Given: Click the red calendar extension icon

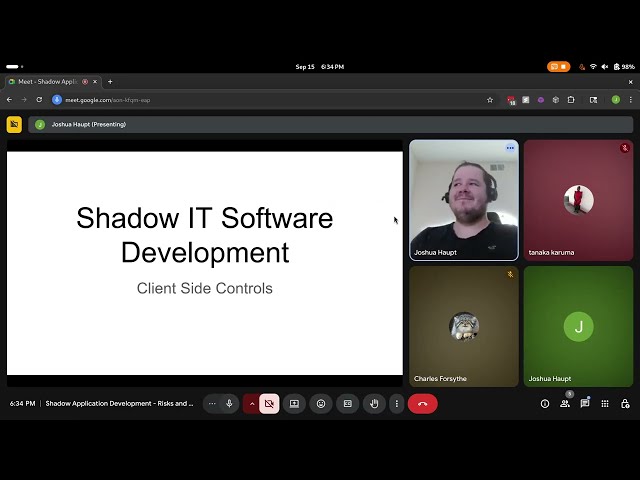Looking at the screenshot, I should [x=511, y=100].
